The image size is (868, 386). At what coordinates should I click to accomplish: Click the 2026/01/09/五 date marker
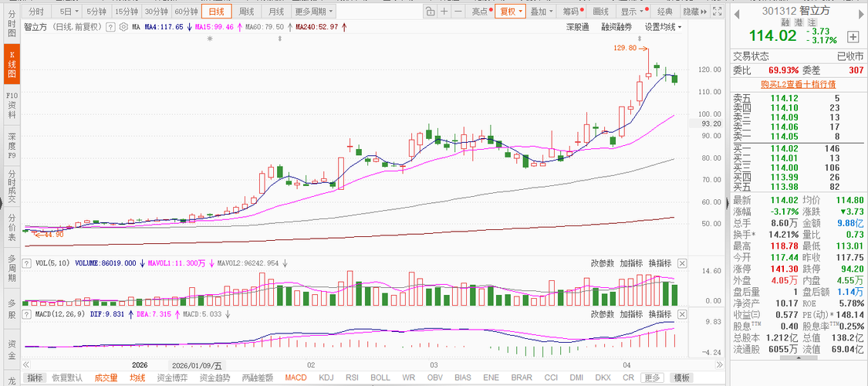point(197,365)
